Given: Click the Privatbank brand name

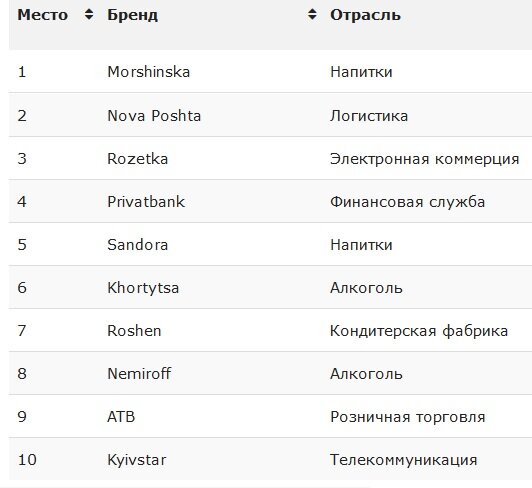Looking at the screenshot, I should (146, 202).
